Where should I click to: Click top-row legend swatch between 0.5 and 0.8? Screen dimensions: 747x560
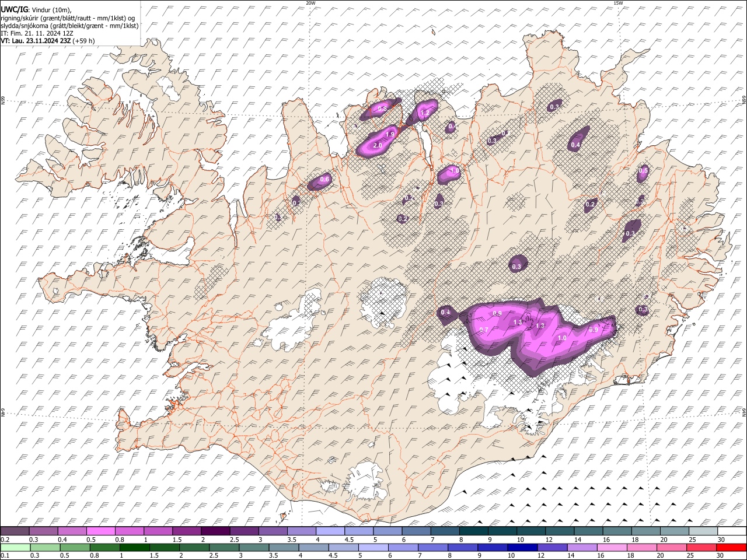(100, 531)
